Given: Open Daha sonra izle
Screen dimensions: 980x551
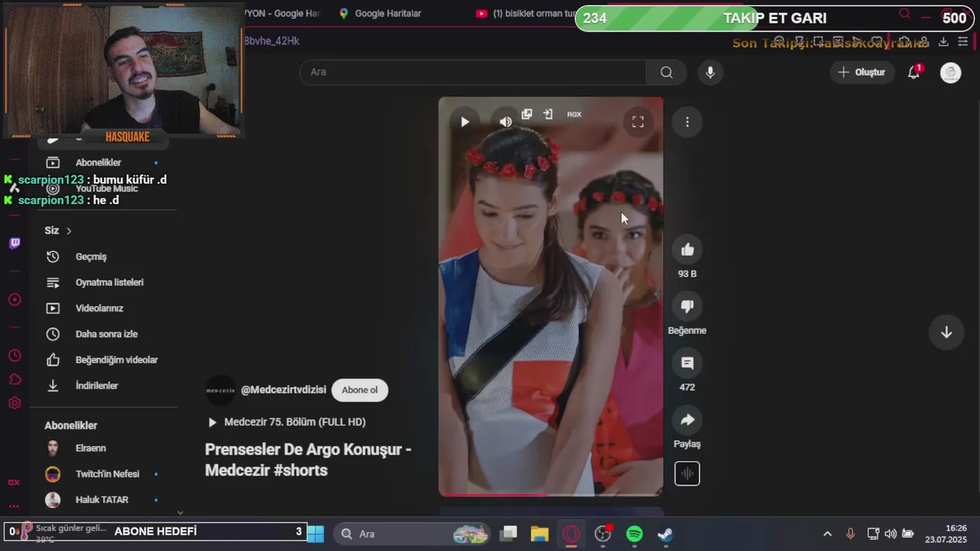Looking at the screenshot, I should [x=106, y=334].
